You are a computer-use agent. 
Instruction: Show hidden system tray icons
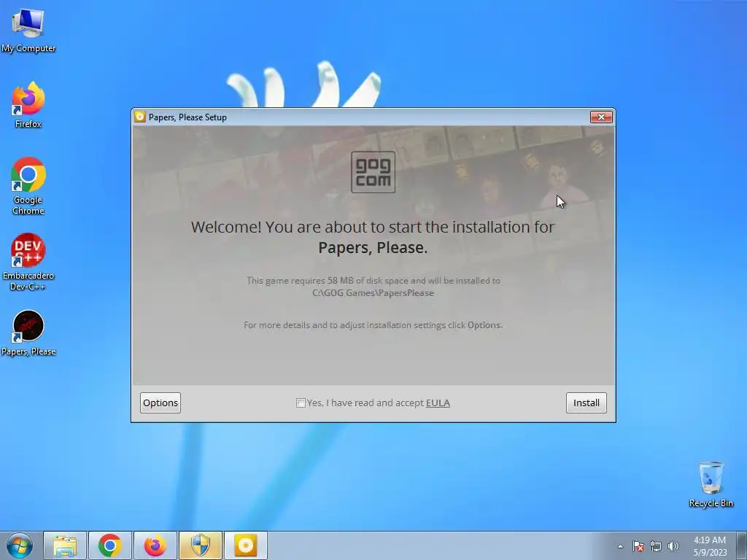[620, 546]
